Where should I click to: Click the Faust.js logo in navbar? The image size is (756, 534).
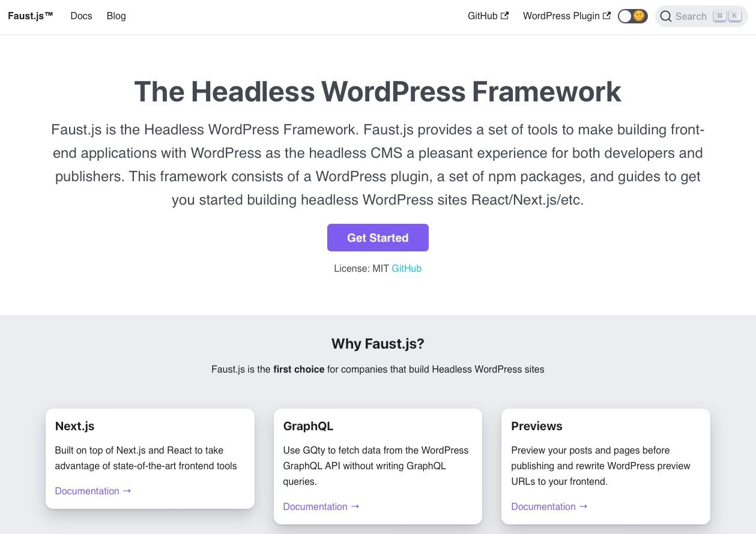31,16
